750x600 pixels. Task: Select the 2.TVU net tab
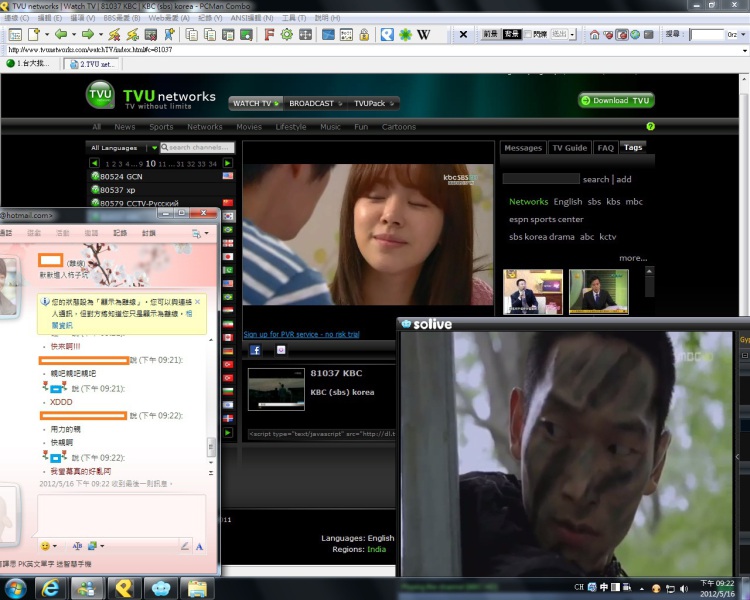(x=92, y=64)
